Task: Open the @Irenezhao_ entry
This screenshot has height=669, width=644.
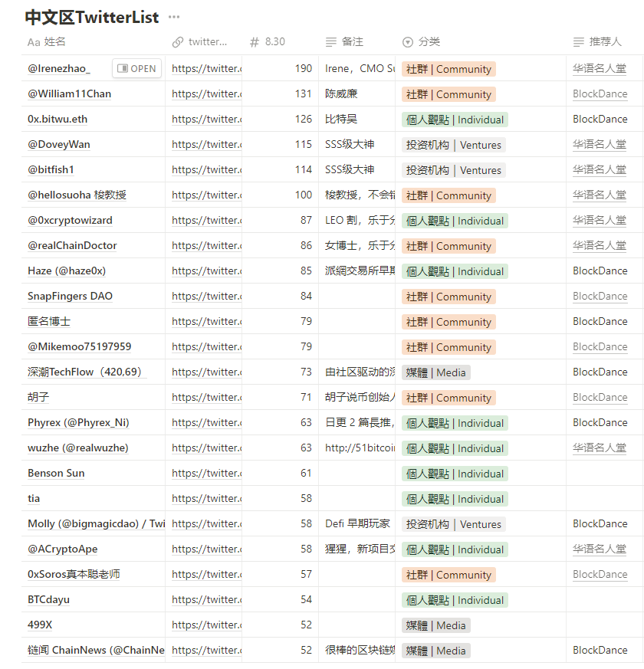Action: [59, 69]
